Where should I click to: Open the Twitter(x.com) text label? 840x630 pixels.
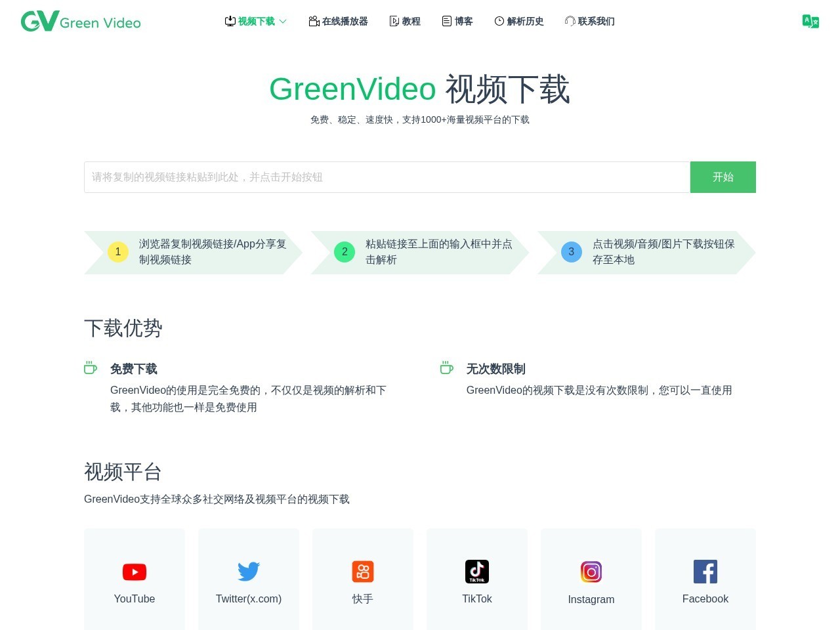click(x=249, y=598)
